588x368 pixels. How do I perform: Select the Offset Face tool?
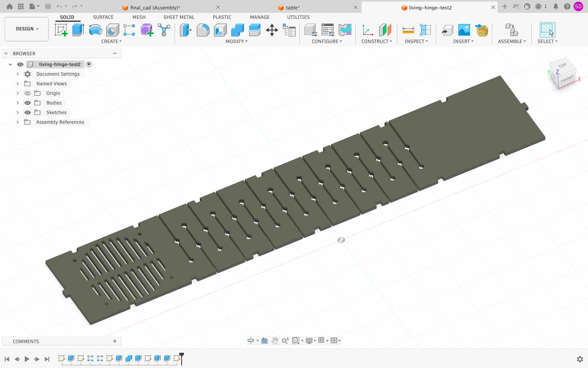pos(255,30)
